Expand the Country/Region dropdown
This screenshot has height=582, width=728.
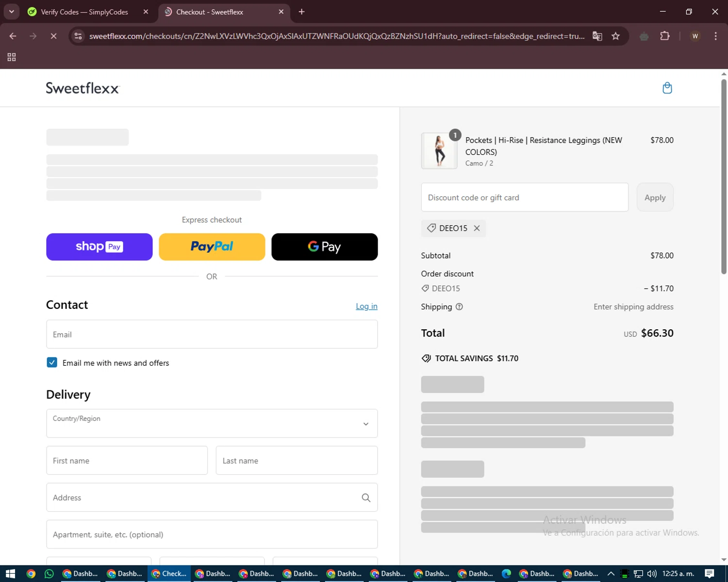(x=212, y=423)
